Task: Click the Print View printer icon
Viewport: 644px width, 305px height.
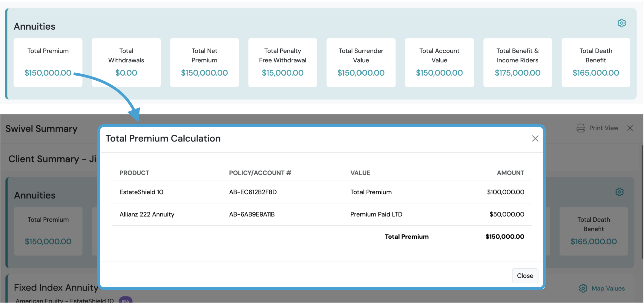Action: pyautogui.click(x=581, y=128)
